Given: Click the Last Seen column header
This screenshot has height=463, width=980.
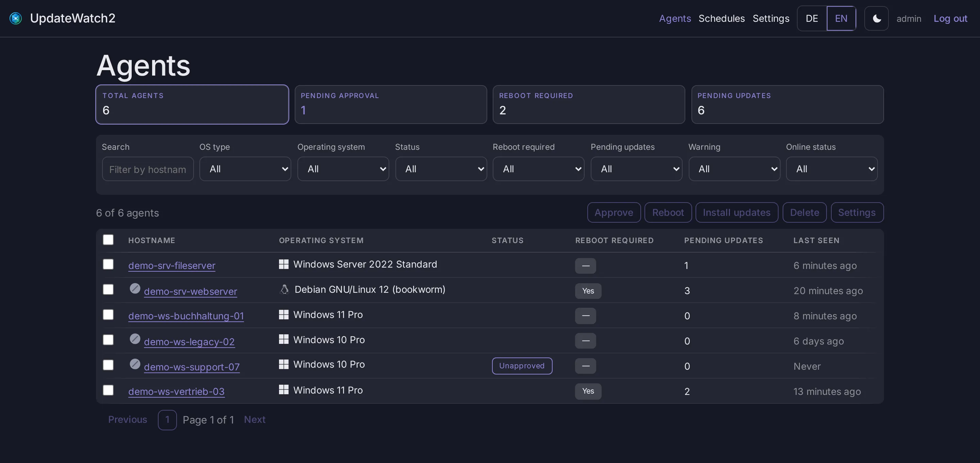Looking at the screenshot, I should (816, 240).
